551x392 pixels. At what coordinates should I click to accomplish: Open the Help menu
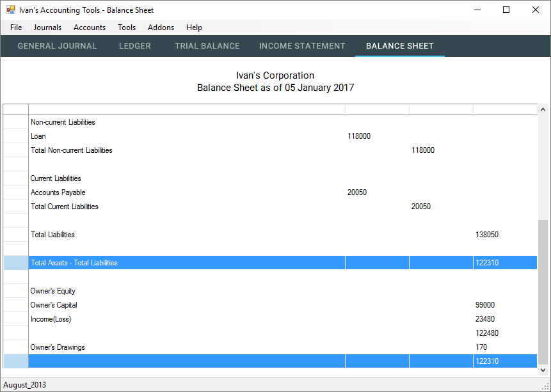[x=194, y=27]
